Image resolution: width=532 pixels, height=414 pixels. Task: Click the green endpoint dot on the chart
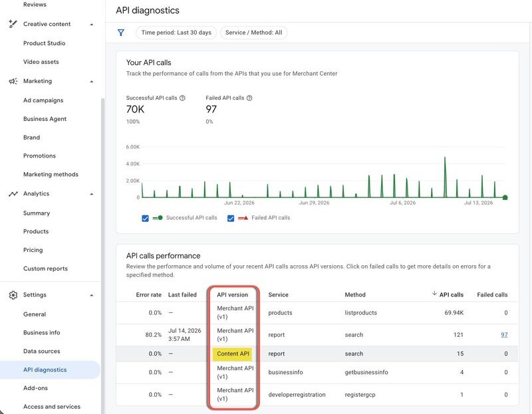coord(505,197)
